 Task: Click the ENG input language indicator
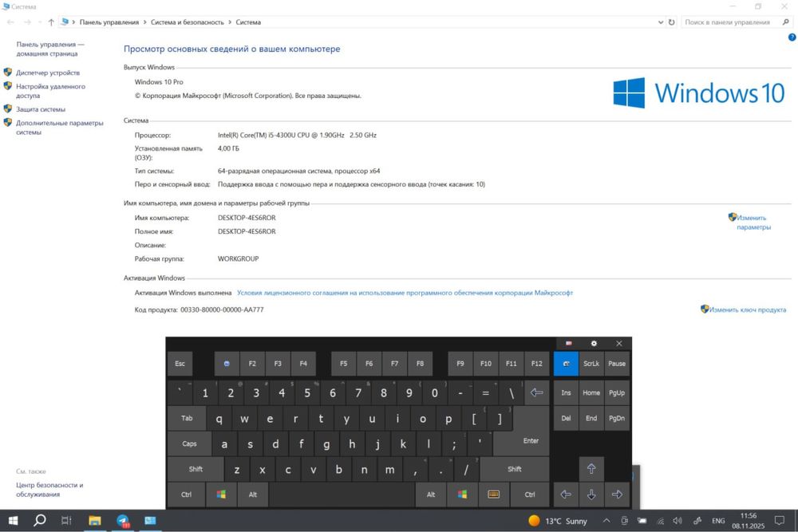pos(718,521)
